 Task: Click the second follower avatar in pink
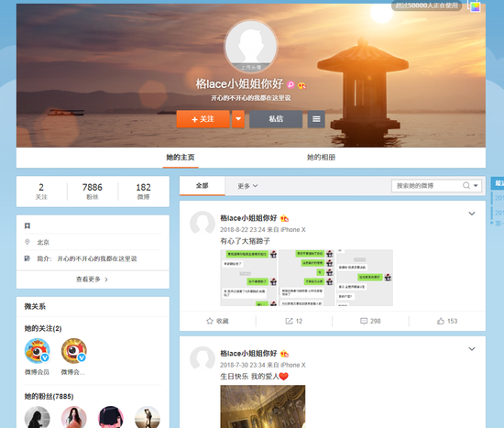point(74,417)
